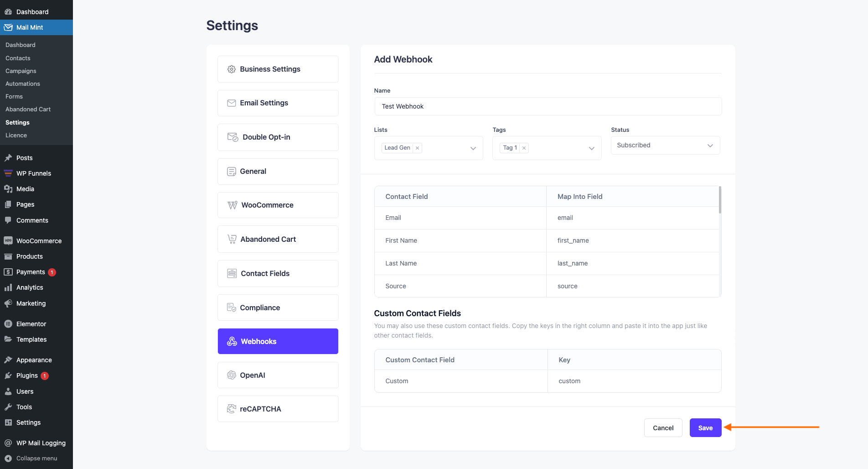Viewport: 868px width, 469px height.
Task: Click the contact field table scrollbar
Action: click(720, 200)
